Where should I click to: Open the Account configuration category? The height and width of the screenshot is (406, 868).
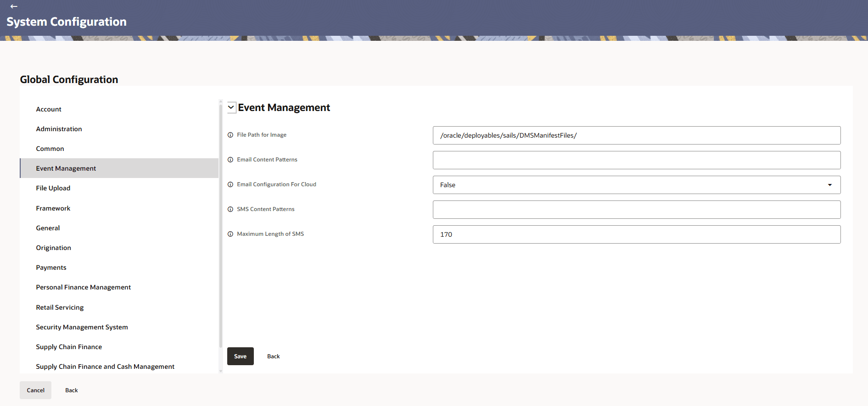119,109
